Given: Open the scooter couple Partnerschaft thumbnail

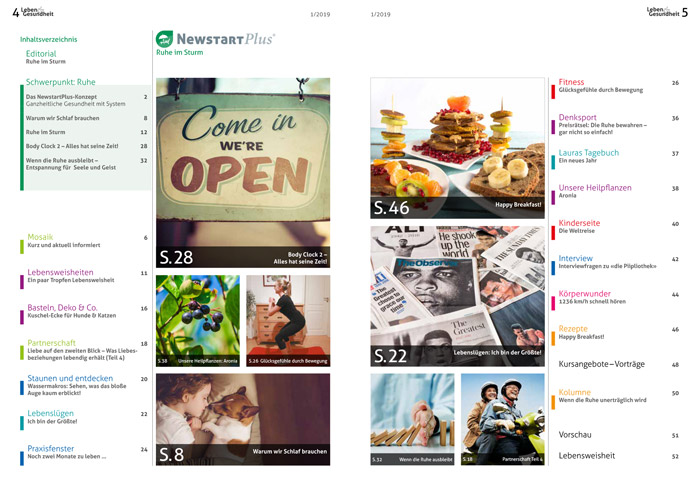Looking at the screenshot, I should pos(502,419).
